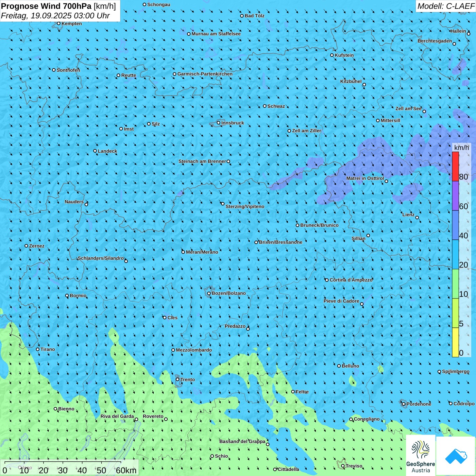Click the Trento city marker circle
This screenshot has width=476, height=476.
(177, 379)
